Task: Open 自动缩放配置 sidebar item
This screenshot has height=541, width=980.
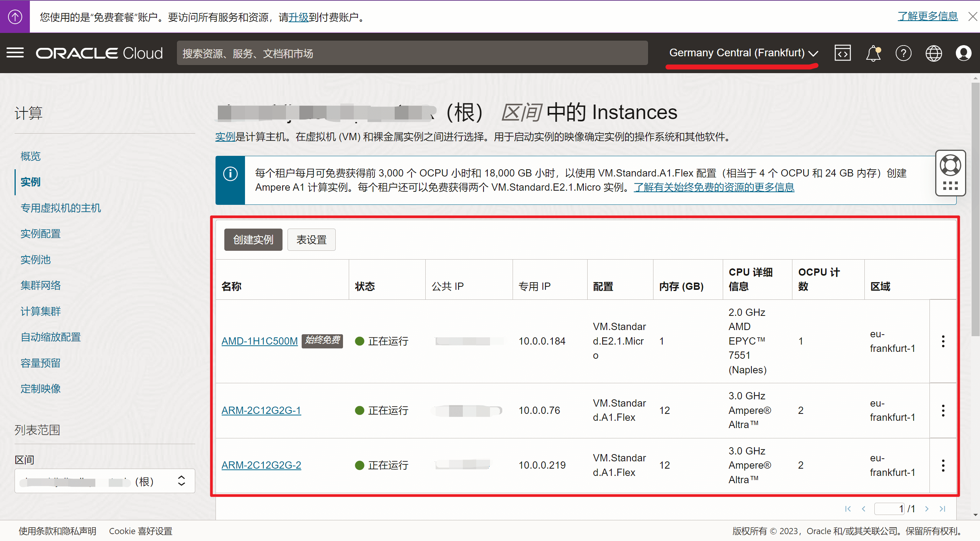Action: (x=51, y=337)
